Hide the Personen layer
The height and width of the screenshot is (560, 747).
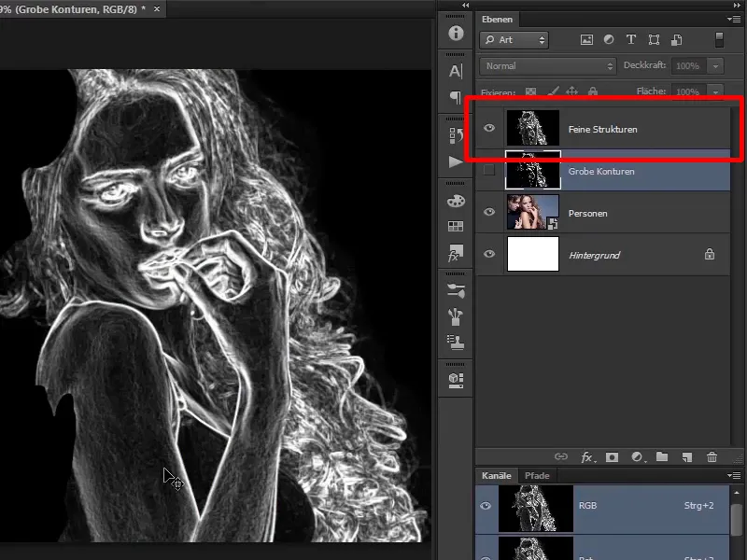tap(489, 212)
